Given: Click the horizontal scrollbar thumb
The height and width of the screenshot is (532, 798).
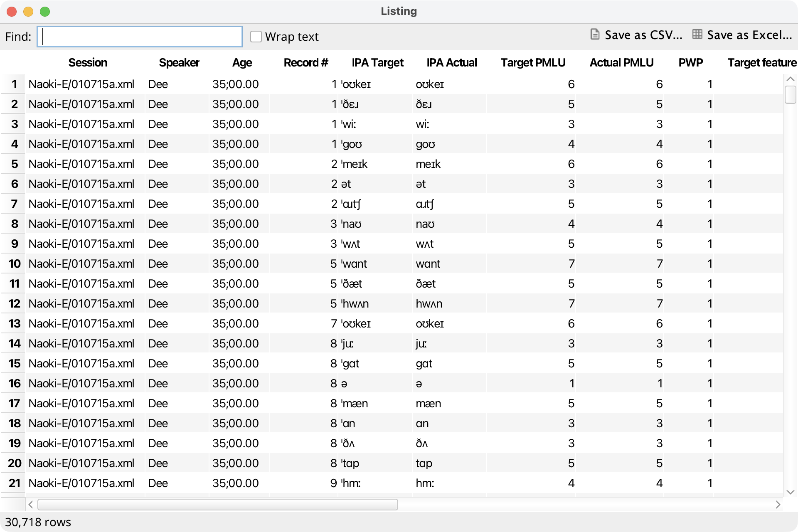Looking at the screenshot, I should (218, 505).
